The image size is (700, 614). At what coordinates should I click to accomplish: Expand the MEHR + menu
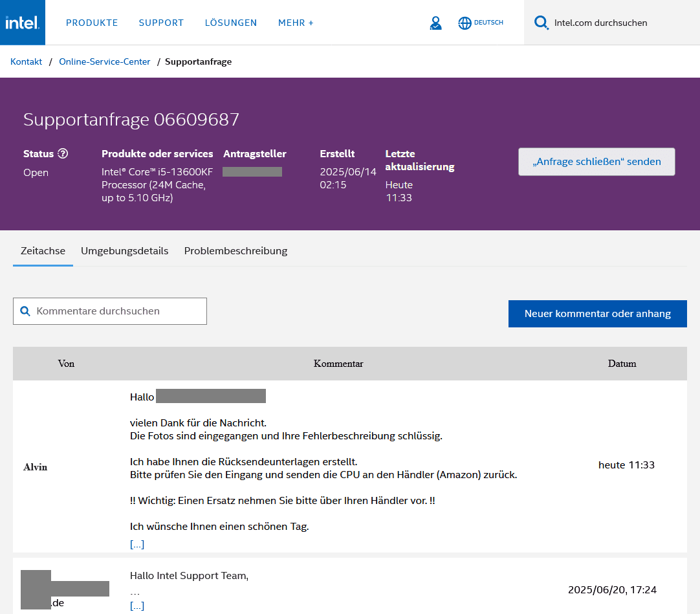pos(296,23)
